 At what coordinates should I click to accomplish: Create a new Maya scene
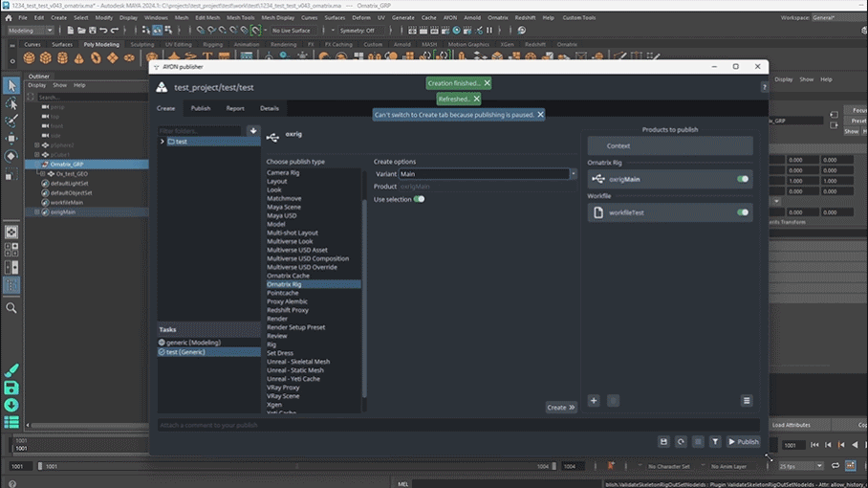tap(71, 31)
